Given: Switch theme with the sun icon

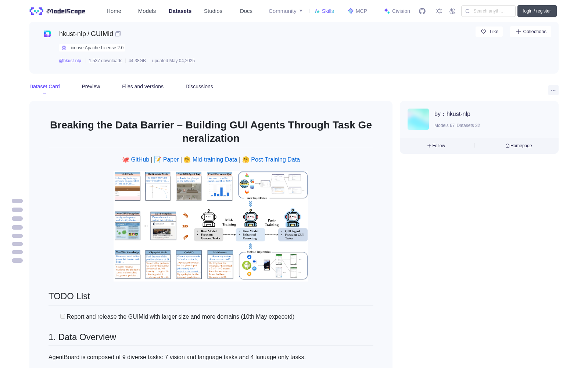Looking at the screenshot, I should pyautogui.click(x=439, y=11).
